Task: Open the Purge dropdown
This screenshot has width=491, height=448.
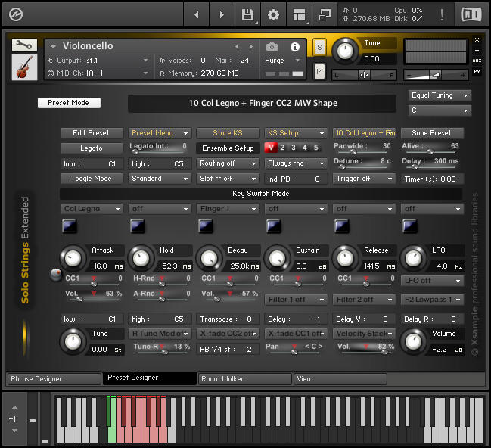Action: 282,60
